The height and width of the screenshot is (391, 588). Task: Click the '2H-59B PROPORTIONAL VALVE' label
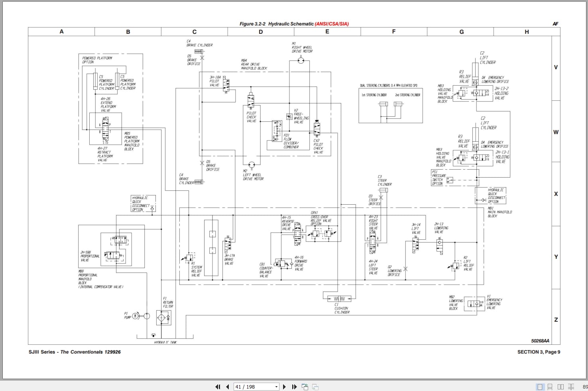click(x=90, y=256)
